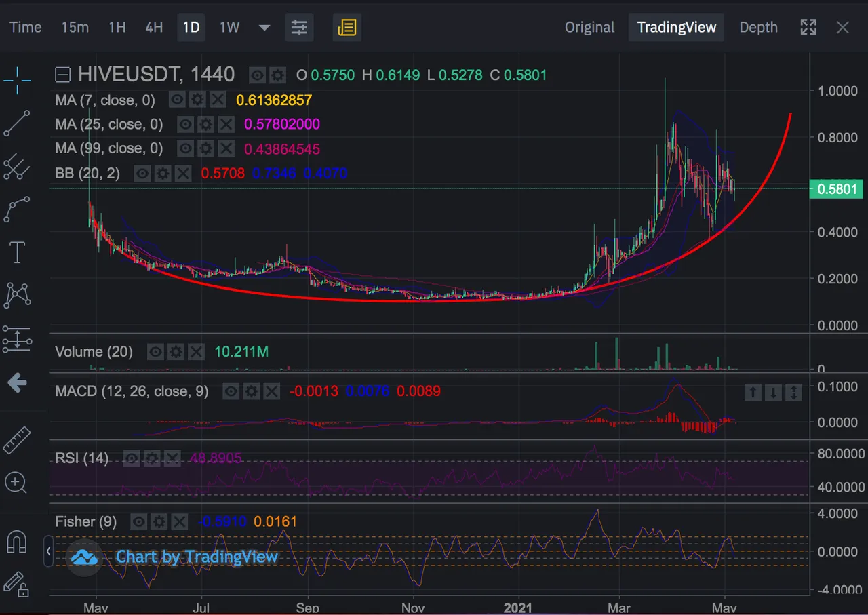This screenshot has height=615, width=868.
Task: Click the RSI value 48.8905
Action: tap(215, 458)
